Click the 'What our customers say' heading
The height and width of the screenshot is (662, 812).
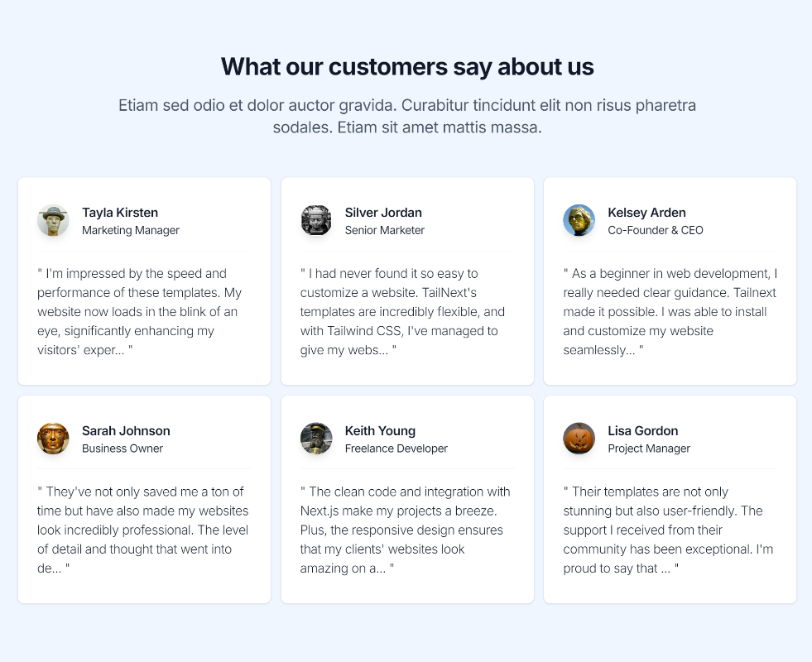407,66
